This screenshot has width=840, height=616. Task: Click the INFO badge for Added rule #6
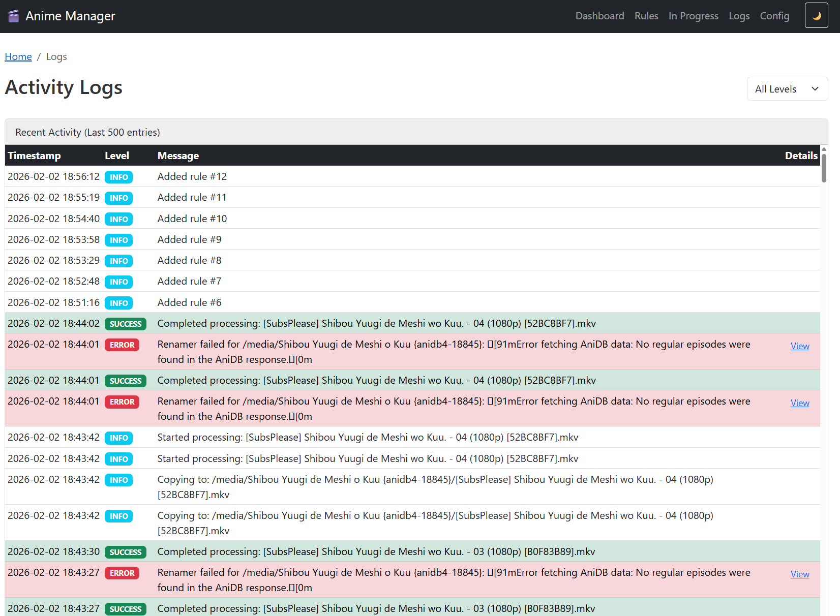[118, 303]
